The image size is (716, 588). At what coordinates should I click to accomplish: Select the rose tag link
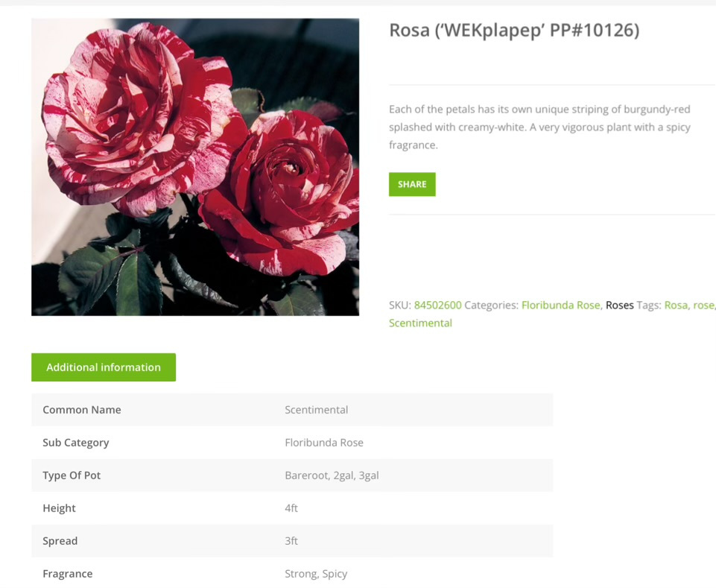(703, 306)
